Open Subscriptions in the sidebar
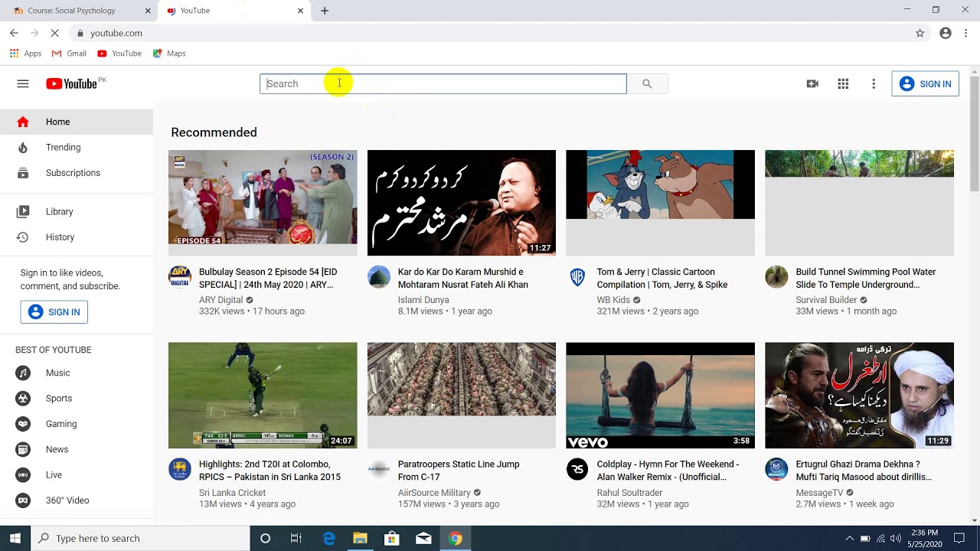The image size is (980, 551). [77, 173]
